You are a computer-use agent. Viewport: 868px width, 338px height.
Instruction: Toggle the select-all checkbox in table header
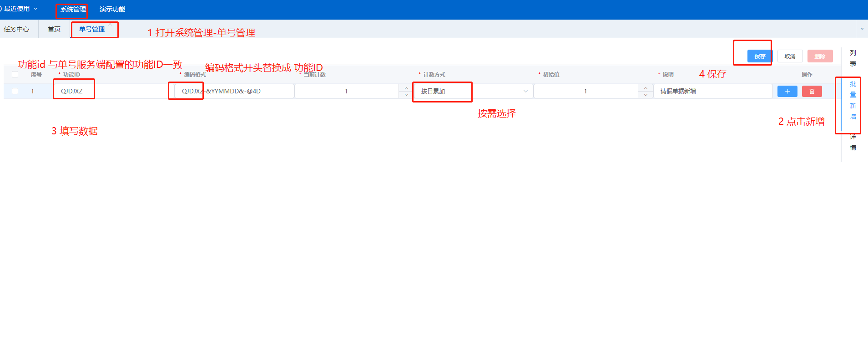(15, 74)
